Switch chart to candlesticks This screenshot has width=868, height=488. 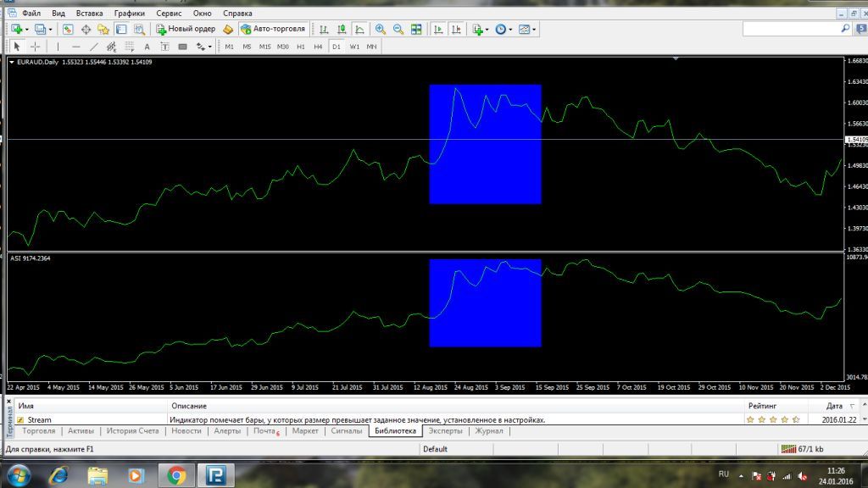pyautogui.click(x=342, y=30)
